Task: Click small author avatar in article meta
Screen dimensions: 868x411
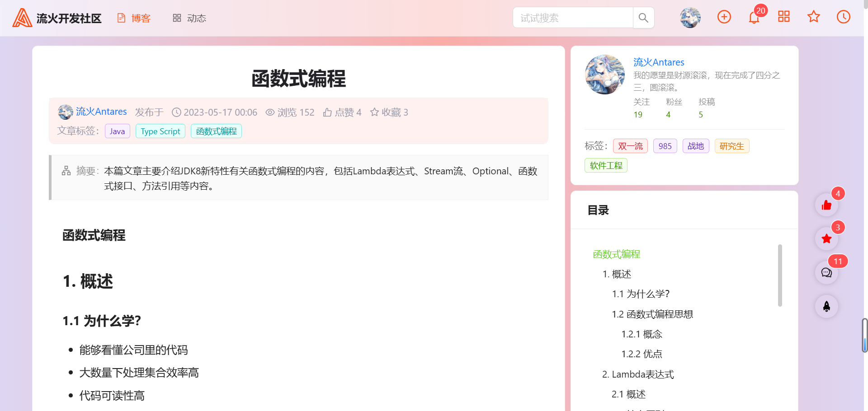Action: pos(66,112)
